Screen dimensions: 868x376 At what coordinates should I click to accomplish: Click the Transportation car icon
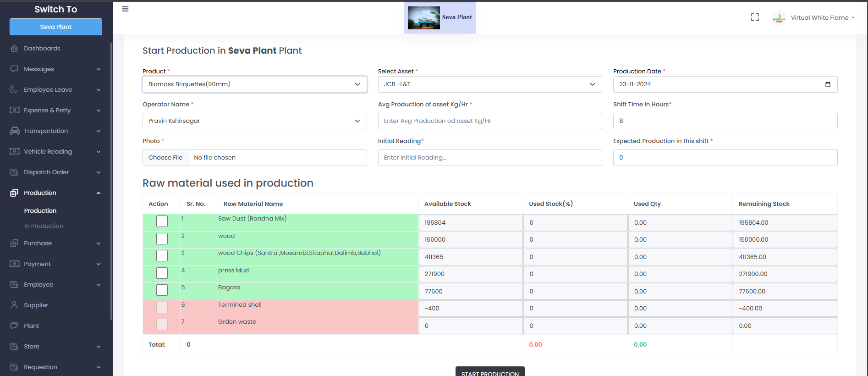point(15,131)
